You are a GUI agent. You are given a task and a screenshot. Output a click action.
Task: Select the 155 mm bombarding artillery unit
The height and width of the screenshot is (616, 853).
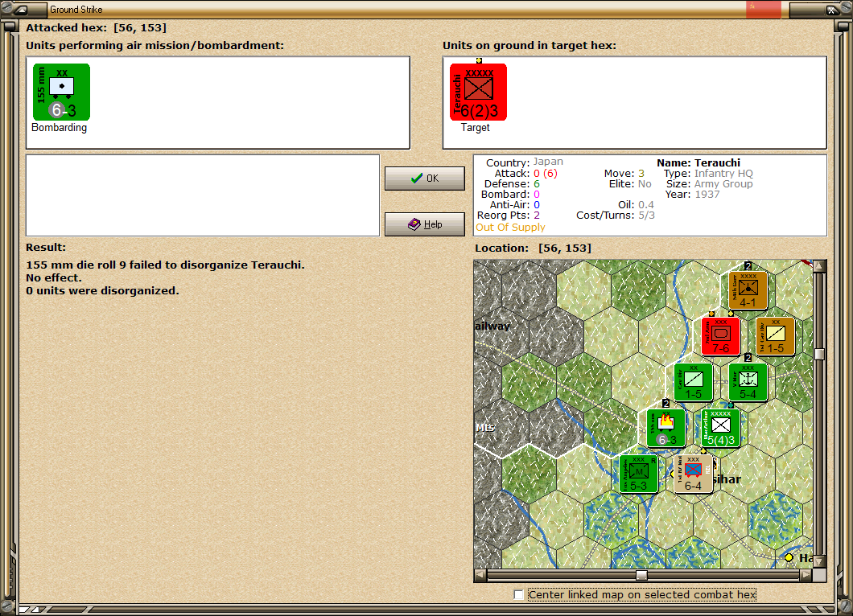click(x=61, y=92)
